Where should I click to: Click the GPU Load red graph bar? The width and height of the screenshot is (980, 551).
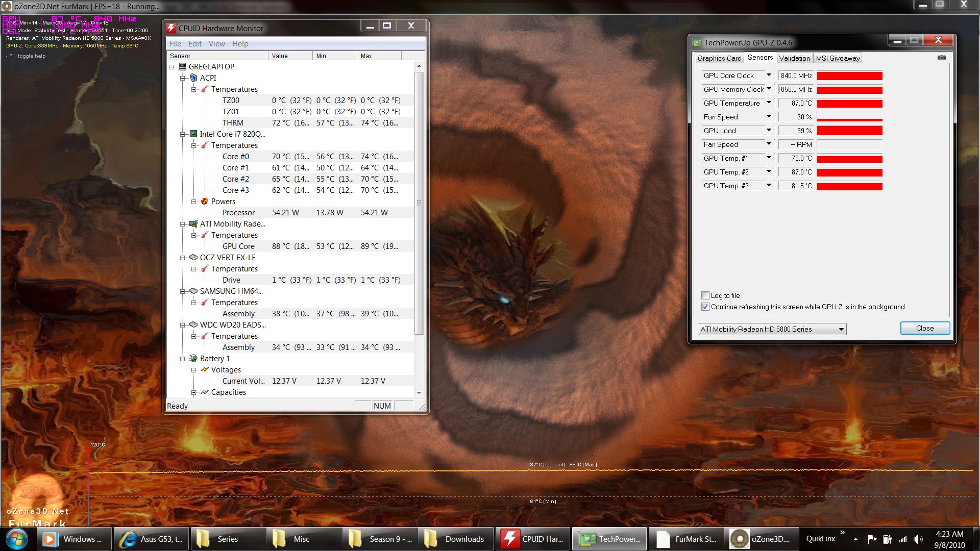pos(849,131)
